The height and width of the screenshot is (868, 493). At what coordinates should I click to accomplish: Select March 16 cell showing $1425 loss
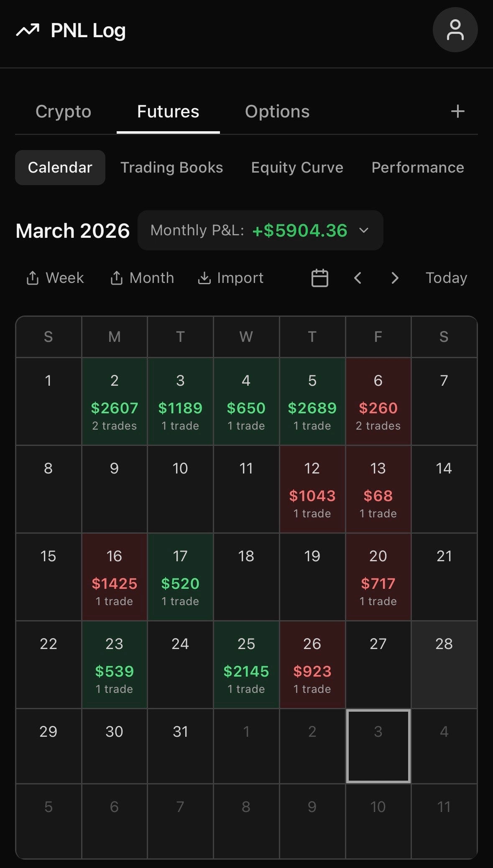[114, 577]
